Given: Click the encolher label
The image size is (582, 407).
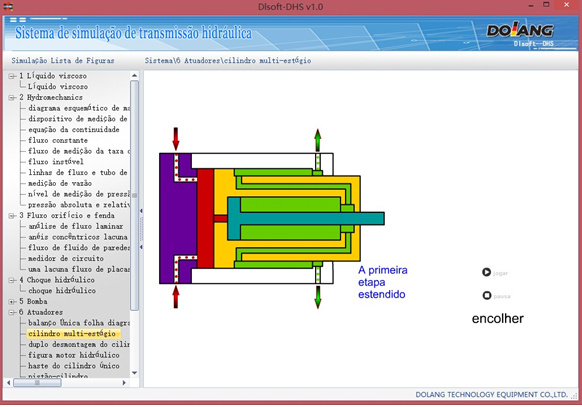Looking at the screenshot, I should click(x=497, y=319).
